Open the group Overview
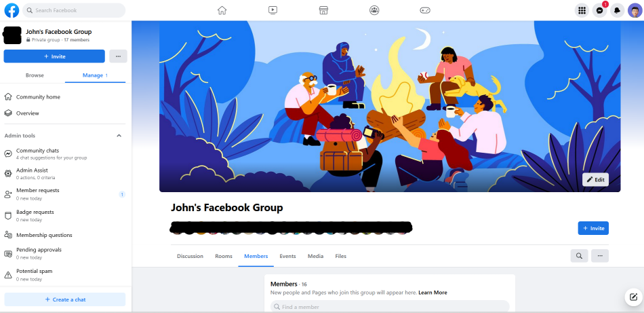Viewport: 644px width, 313px height. pyautogui.click(x=28, y=113)
